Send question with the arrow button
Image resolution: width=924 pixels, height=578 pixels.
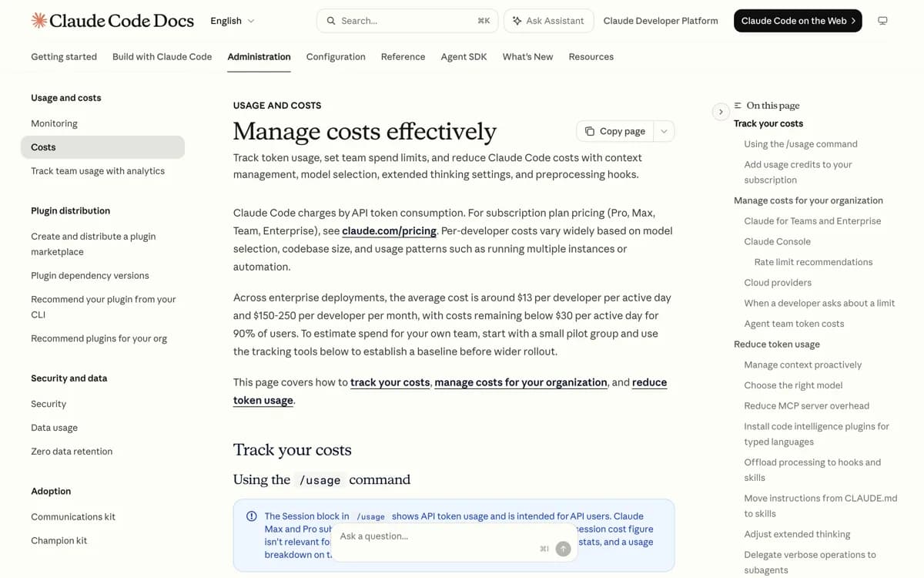point(563,549)
